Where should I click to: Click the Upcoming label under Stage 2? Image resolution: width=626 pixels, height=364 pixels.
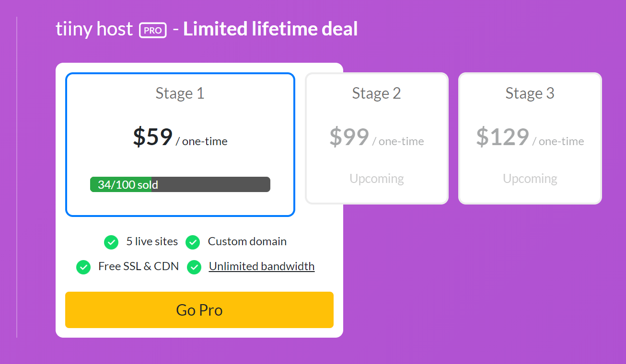[377, 179]
